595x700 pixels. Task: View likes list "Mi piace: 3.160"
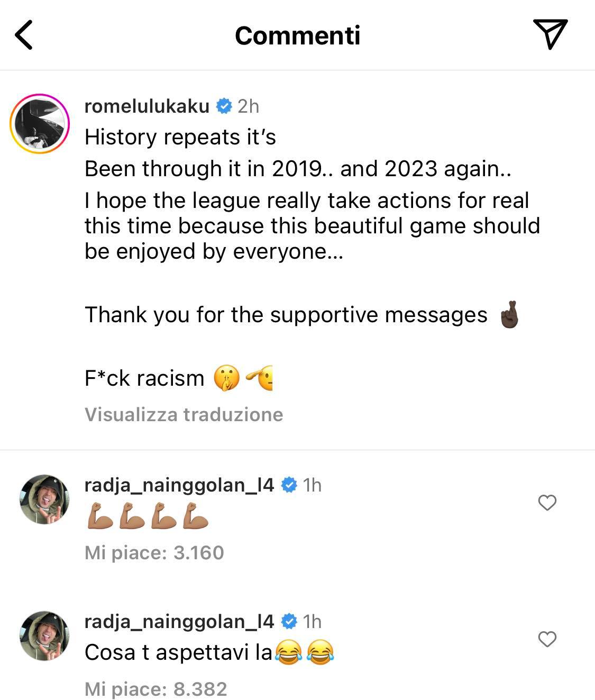tap(154, 553)
